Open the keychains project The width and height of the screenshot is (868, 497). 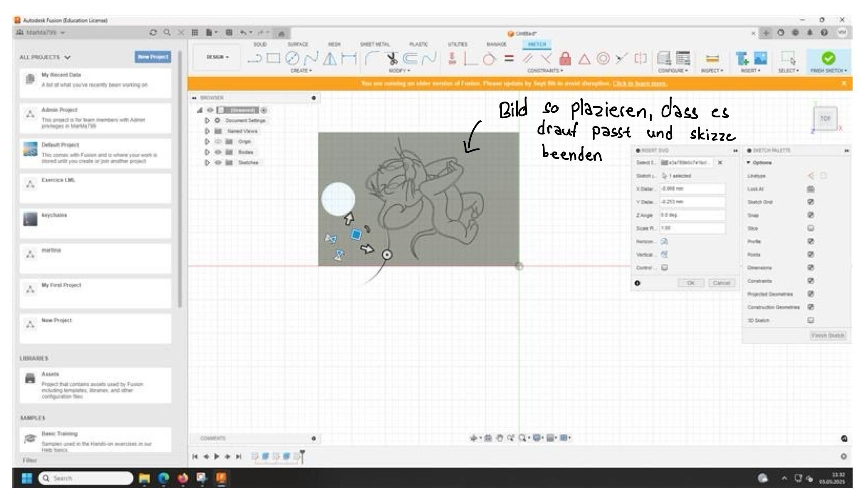point(95,224)
